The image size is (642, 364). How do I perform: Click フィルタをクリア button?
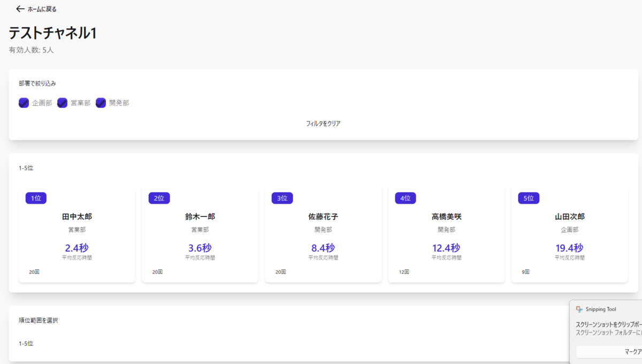(323, 123)
